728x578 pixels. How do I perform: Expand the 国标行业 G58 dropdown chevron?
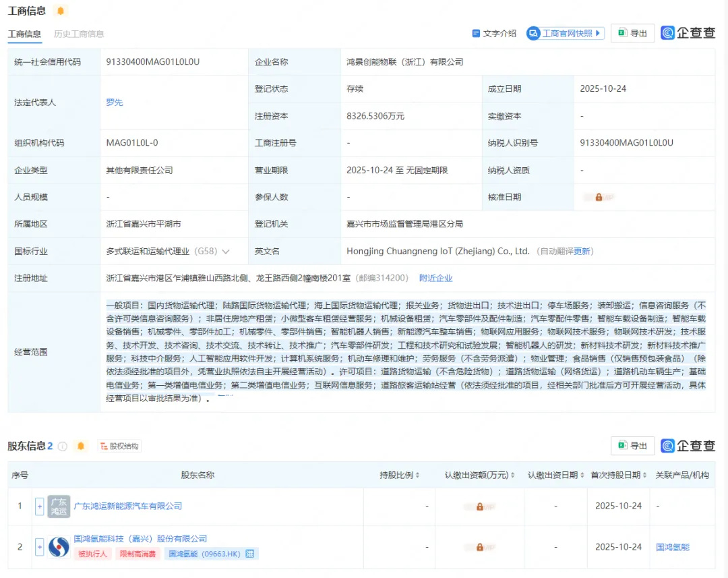pos(226,252)
